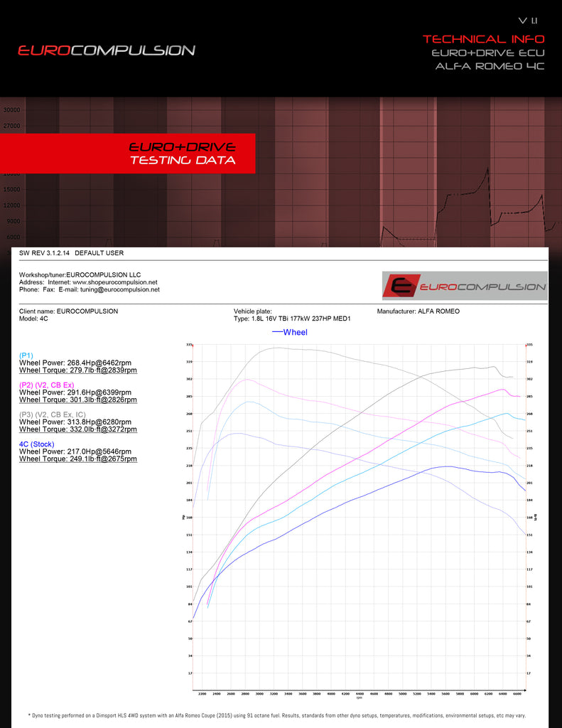Click the Manufacturer: ALFA ROMEO field
The width and height of the screenshot is (562, 728).
pyautogui.click(x=418, y=311)
